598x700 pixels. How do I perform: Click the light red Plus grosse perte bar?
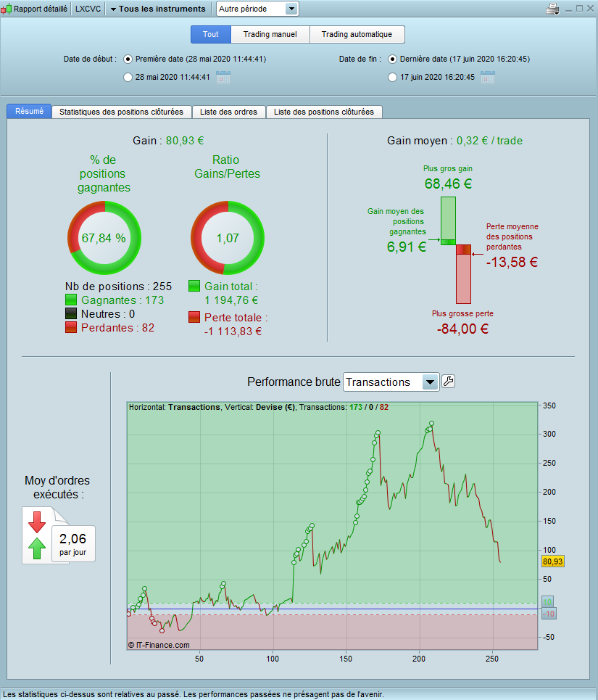tap(464, 279)
